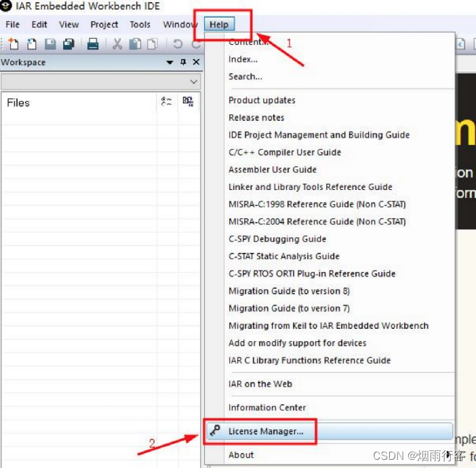
Task: Click the Copy toolbar icon
Action: [x=136, y=44]
